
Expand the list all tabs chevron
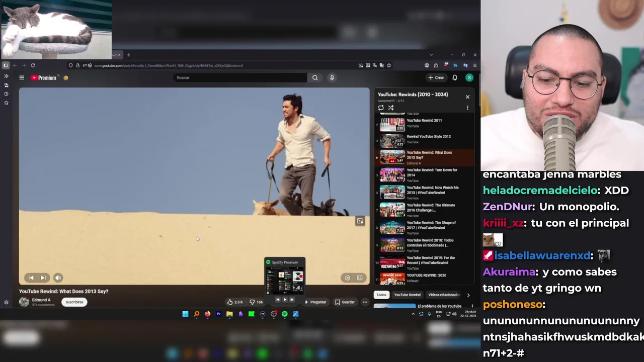click(x=431, y=55)
